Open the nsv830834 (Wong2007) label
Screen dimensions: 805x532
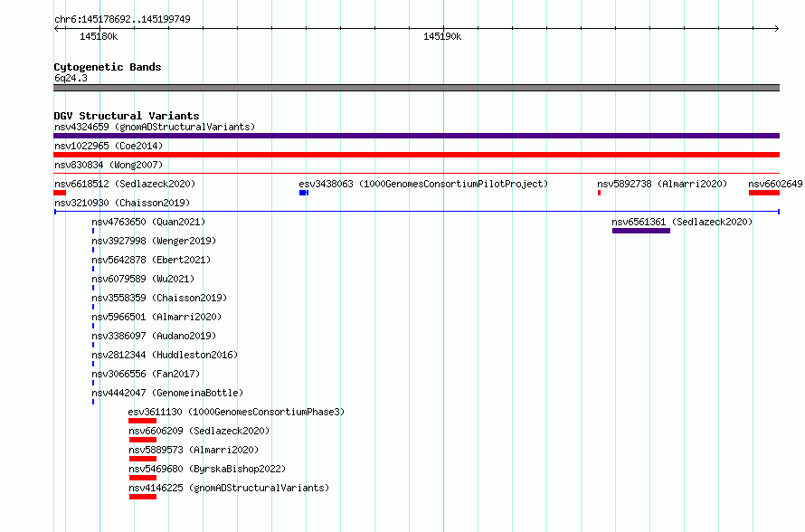109,165
